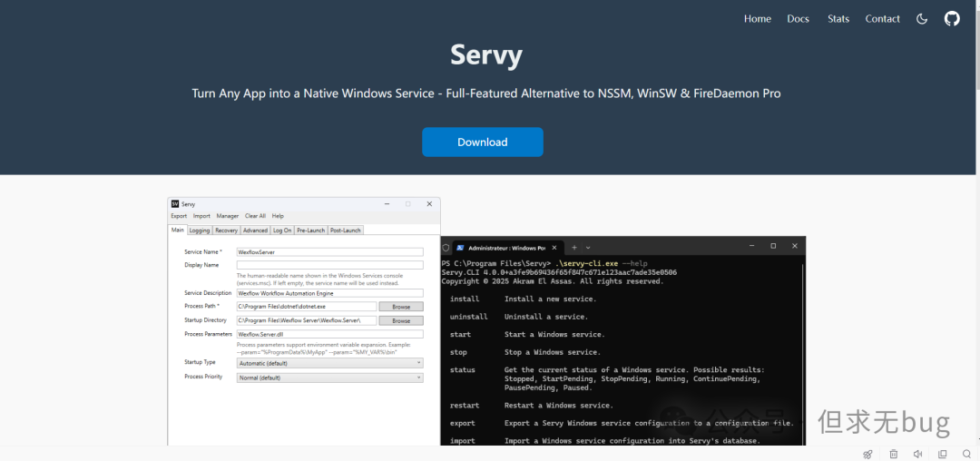Screen dimensions: 980x461
Task: Expand the Startup Type dropdown
Action: [x=329, y=363]
